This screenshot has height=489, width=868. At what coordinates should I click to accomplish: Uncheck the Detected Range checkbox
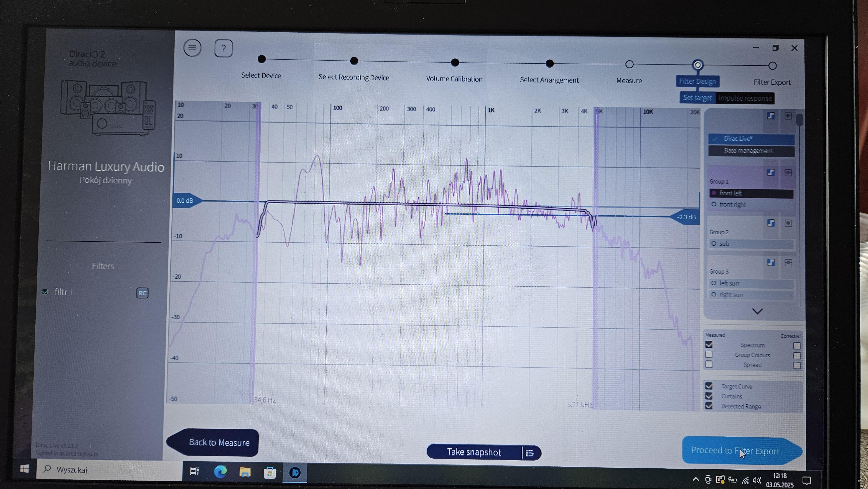(x=709, y=406)
